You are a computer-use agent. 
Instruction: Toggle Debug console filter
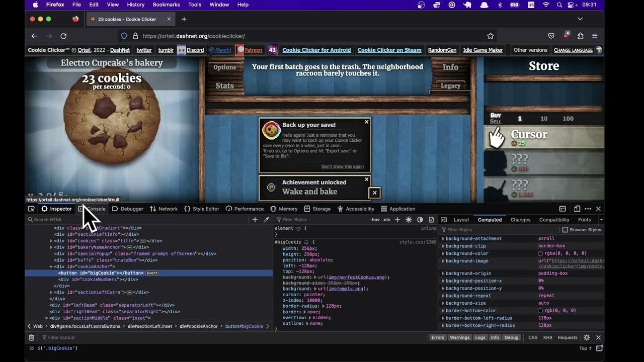click(x=511, y=337)
